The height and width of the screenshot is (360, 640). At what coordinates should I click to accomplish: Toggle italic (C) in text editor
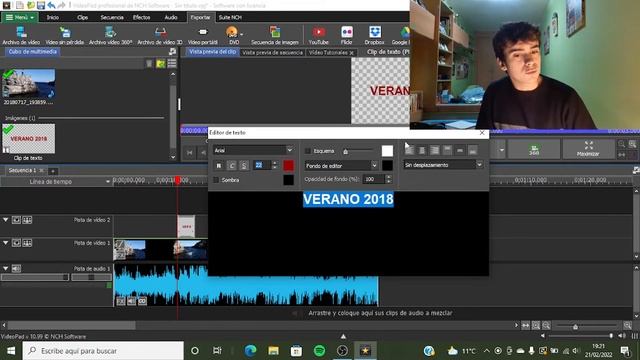[x=231, y=165]
